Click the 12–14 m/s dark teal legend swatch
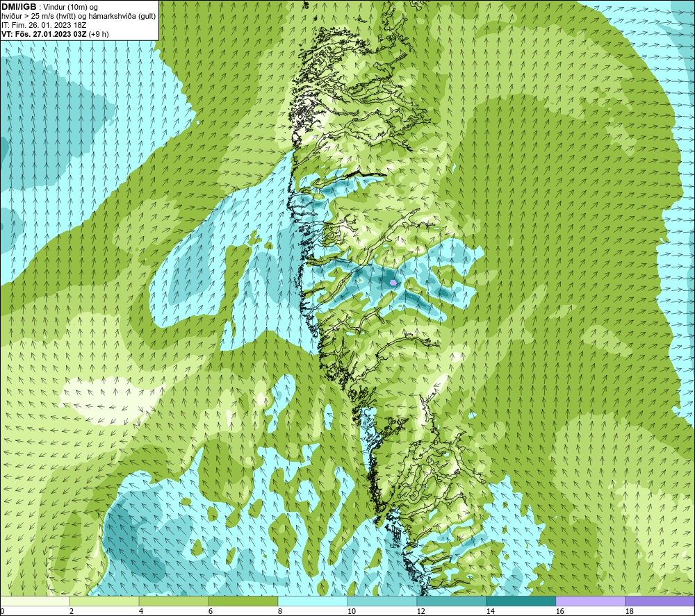Screen dimensions: 695x616 point(451,601)
